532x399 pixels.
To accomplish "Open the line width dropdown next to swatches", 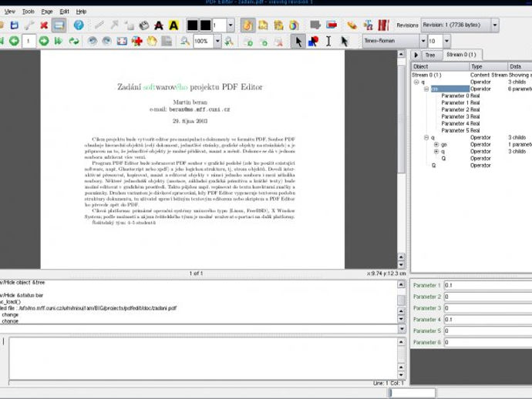I will (231, 25).
